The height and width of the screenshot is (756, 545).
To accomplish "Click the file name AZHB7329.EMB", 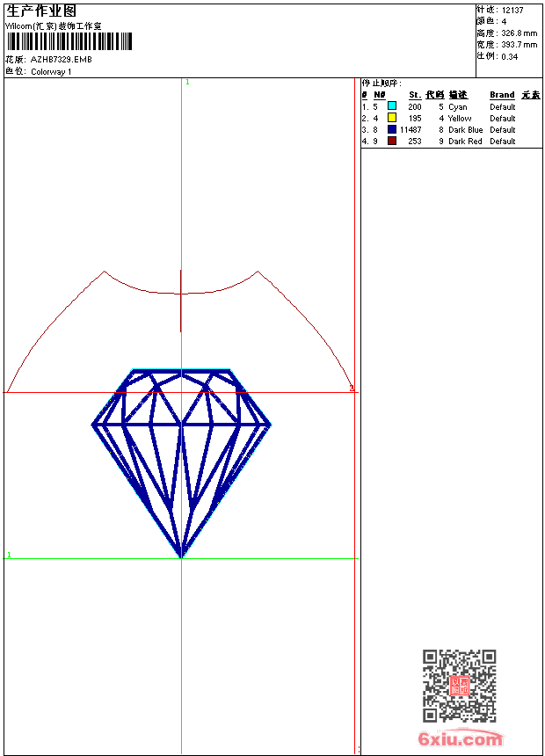I will point(61,60).
